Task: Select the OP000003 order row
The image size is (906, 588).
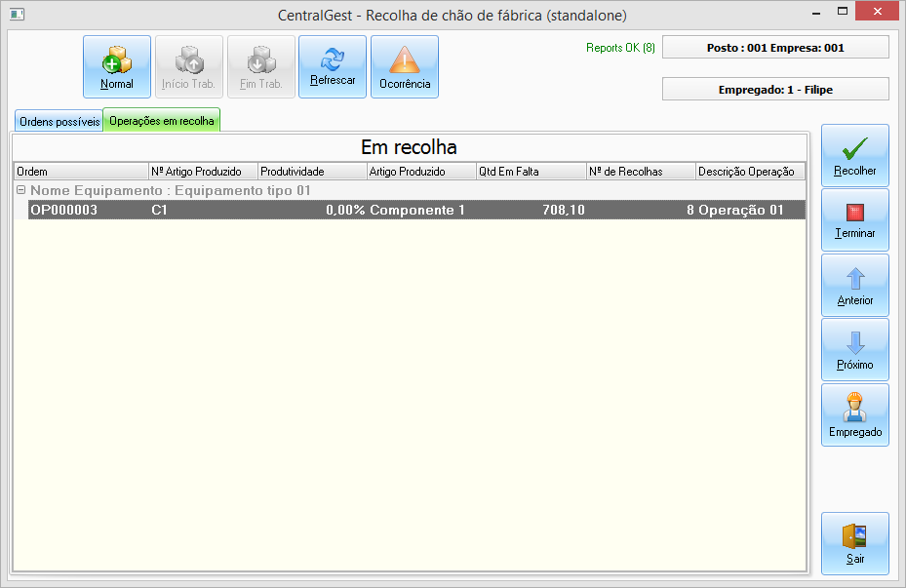Action: coord(416,210)
